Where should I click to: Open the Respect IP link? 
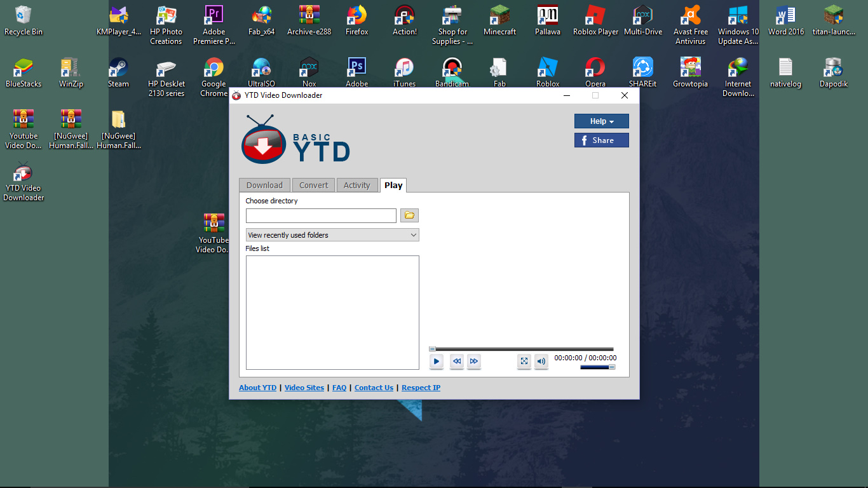(x=421, y=388)
